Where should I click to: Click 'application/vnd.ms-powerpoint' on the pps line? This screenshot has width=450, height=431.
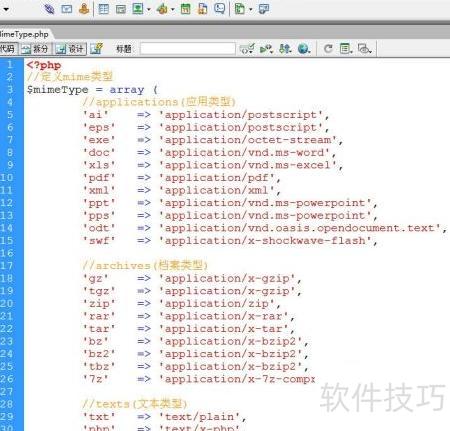coord(265,216)
